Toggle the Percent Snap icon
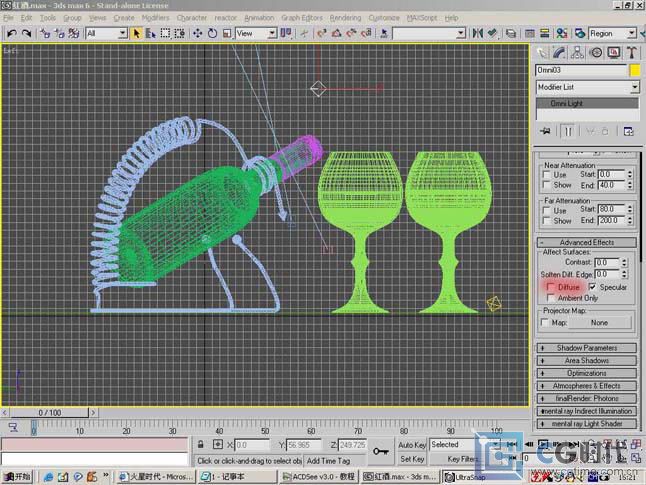Screen dimensions: 646x485 (x=351, y=33)
